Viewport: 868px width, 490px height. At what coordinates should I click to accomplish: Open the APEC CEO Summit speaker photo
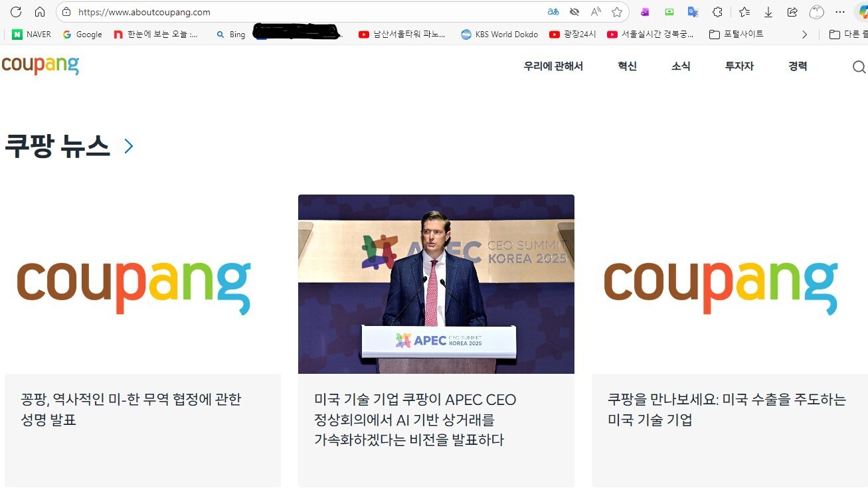(436, 284)
